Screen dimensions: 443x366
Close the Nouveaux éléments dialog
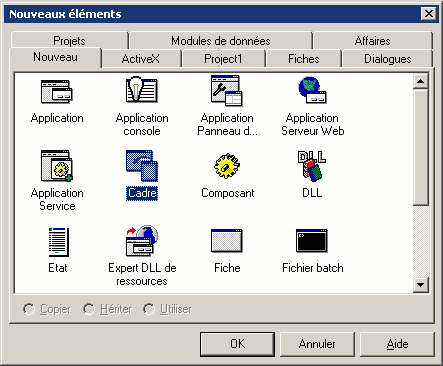429,14
